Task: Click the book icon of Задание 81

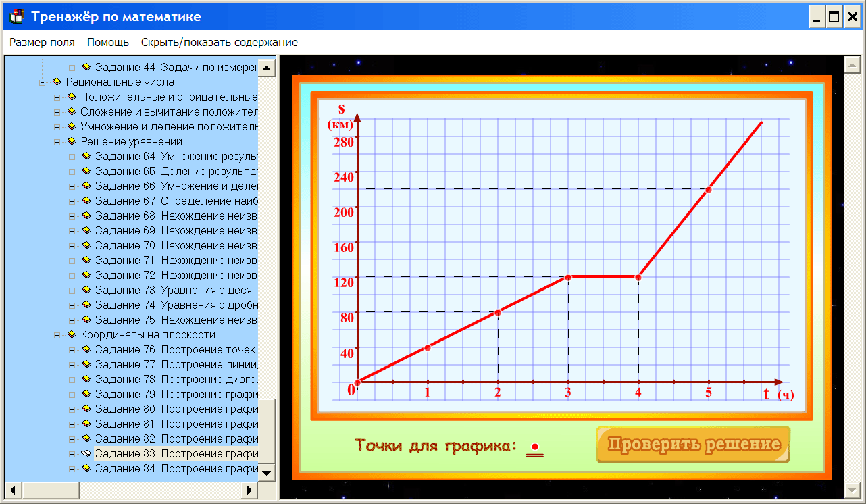Action: click(x=86, y=424)
